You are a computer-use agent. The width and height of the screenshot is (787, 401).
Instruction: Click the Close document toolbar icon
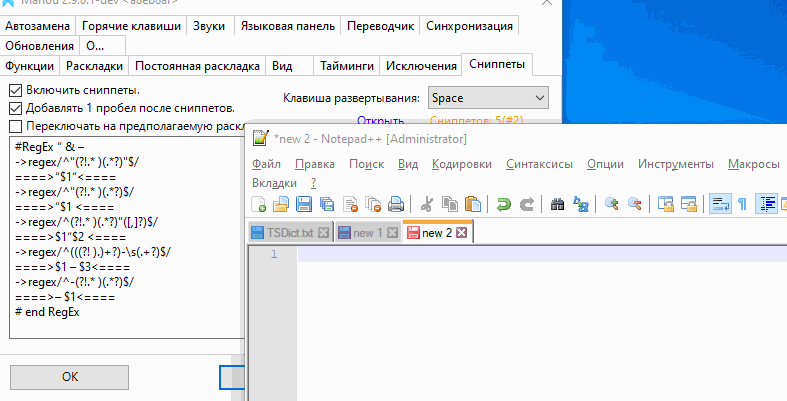[350, 204]
